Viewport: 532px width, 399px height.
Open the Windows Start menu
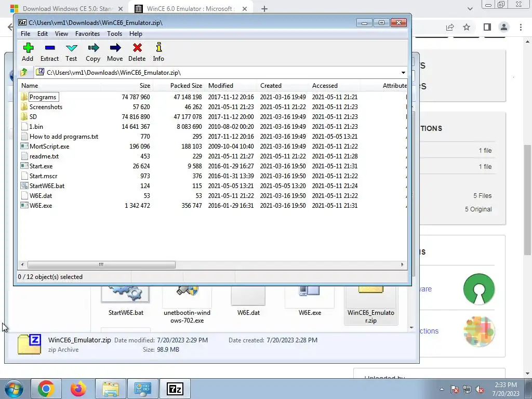tap(14, 389)
